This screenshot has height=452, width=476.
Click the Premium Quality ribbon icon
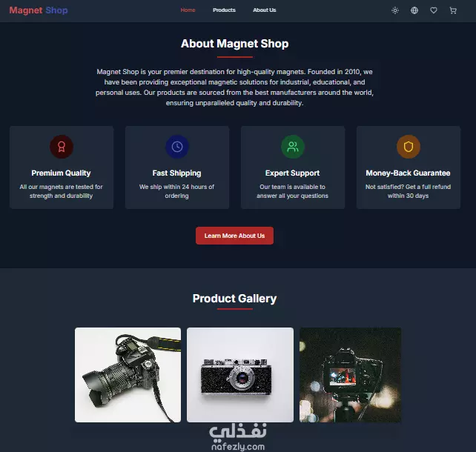click(x=62, y=147)
